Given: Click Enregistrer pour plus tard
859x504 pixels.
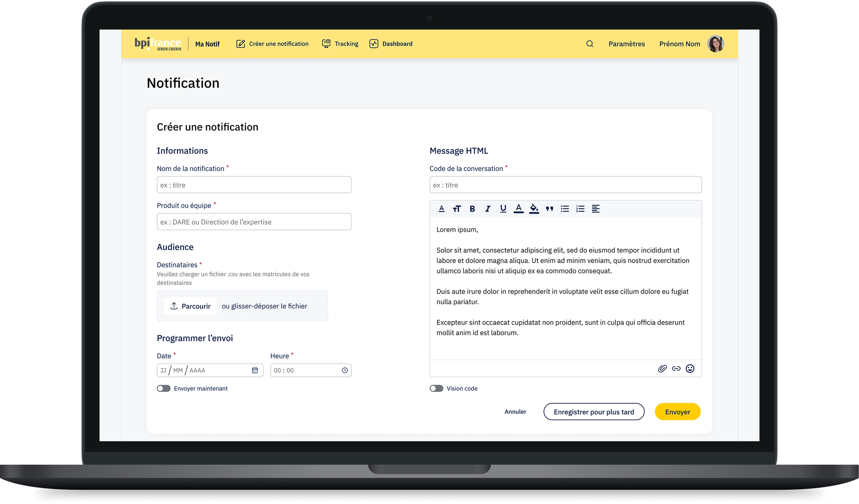Looking at the screenshot, I should tap(594, 412).
